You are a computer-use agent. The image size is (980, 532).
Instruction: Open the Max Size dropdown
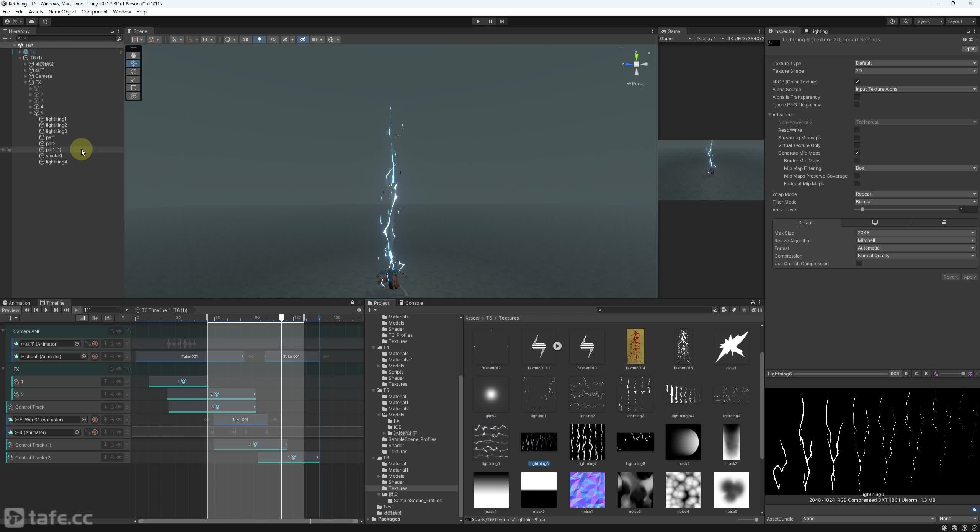coord(916,233)
